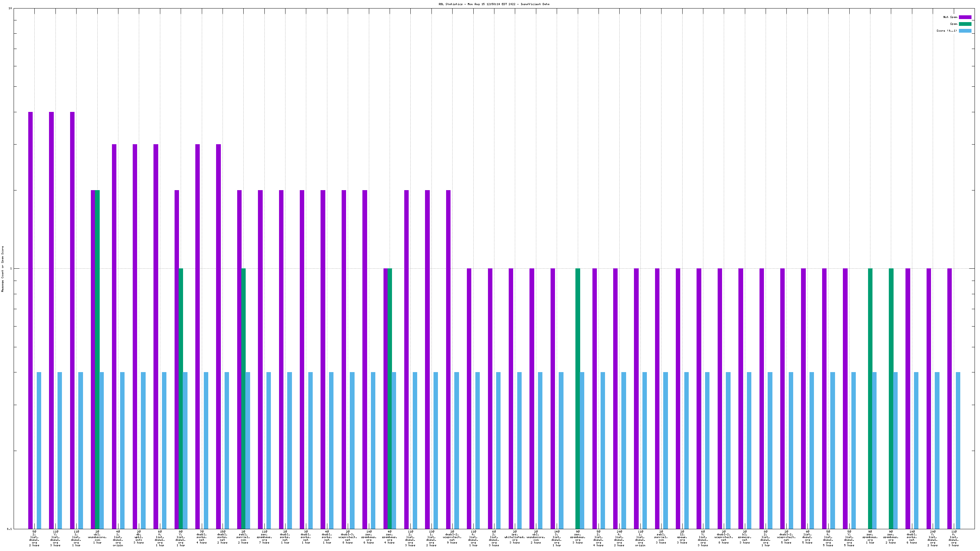The image size is (980, 551).
Task: Click the 'Message Count or Spam Score' axis label
Action: [x=3, y=268]
